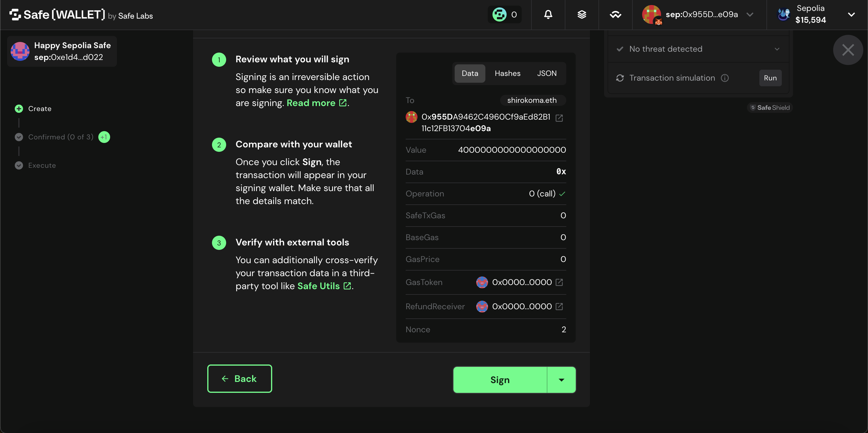Viewport: 868px width, 433px height.
Task: Open the WalletConnect icon
Action: click(x=615, y=14)
